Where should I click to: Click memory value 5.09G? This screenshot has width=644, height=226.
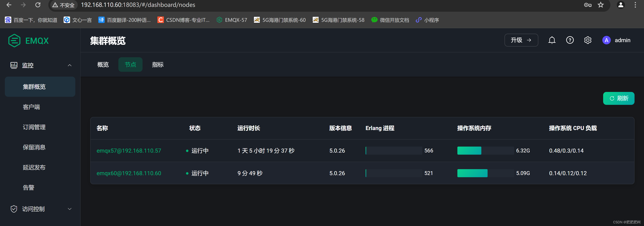(x=523, y=173)
